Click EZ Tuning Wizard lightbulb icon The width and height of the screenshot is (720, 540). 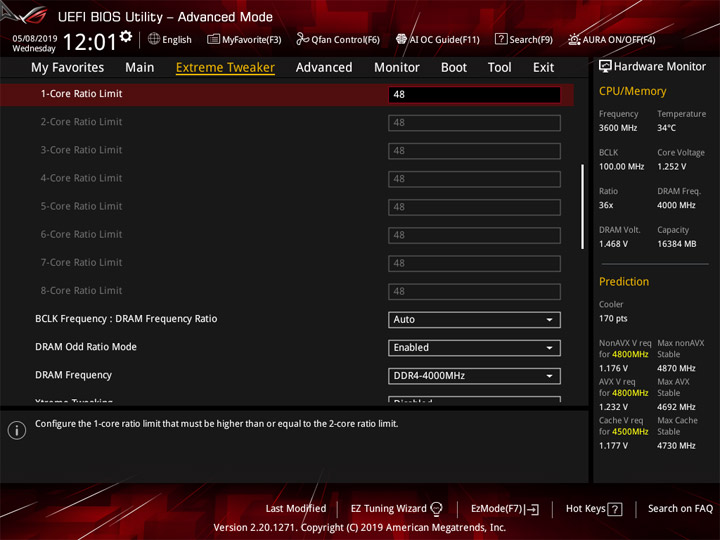tap(436, 508)
